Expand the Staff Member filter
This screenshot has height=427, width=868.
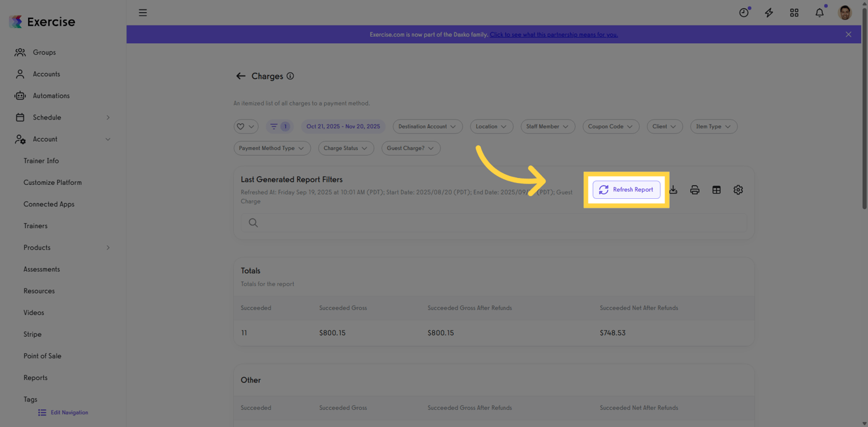tap(548, 126)
